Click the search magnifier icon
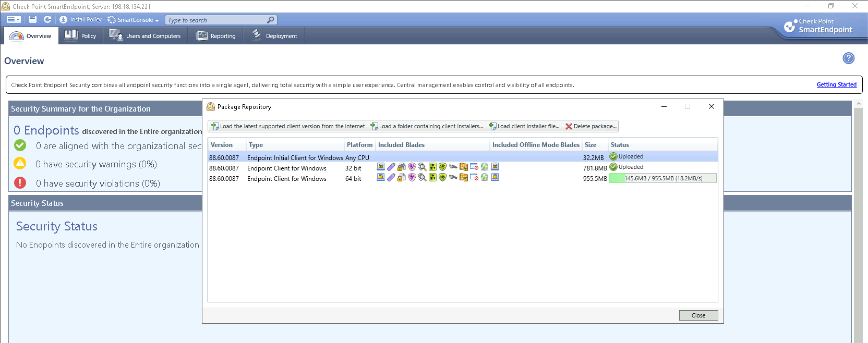The height and width of the screenshot is (343, 868). click(x=270, y=20)
